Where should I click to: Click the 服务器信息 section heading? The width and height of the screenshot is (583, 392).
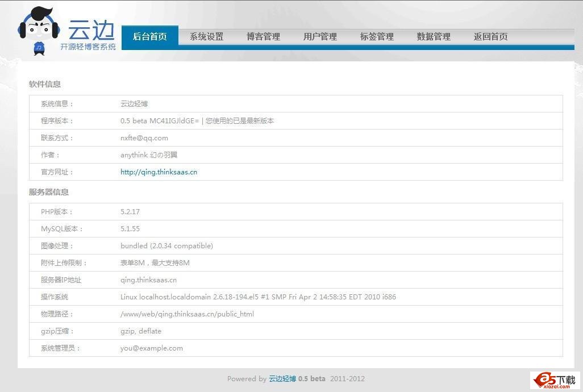tap(49, 192)
